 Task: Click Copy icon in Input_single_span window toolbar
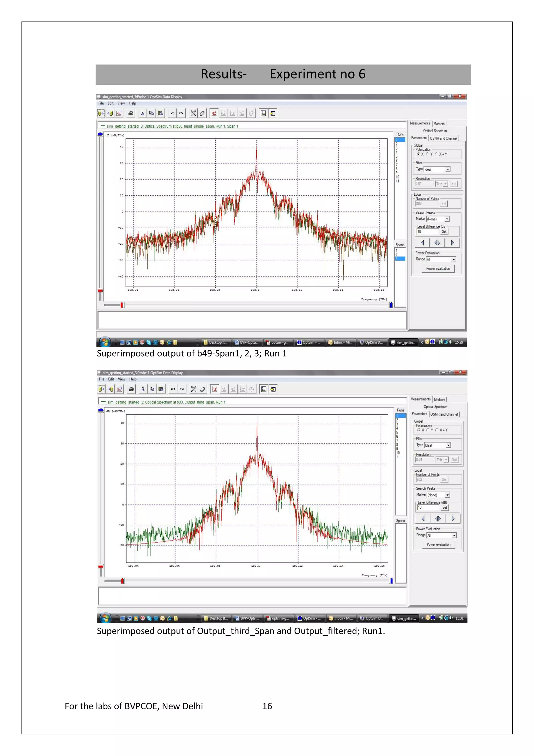tap(151, 113)
